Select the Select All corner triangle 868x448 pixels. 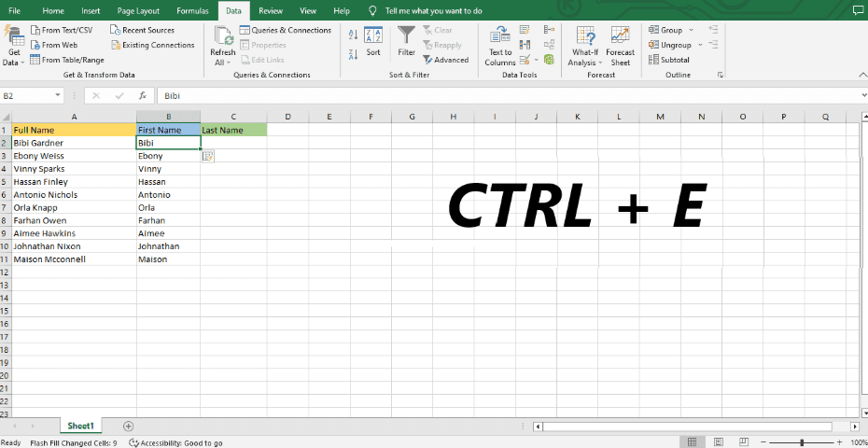click(7, 117)
